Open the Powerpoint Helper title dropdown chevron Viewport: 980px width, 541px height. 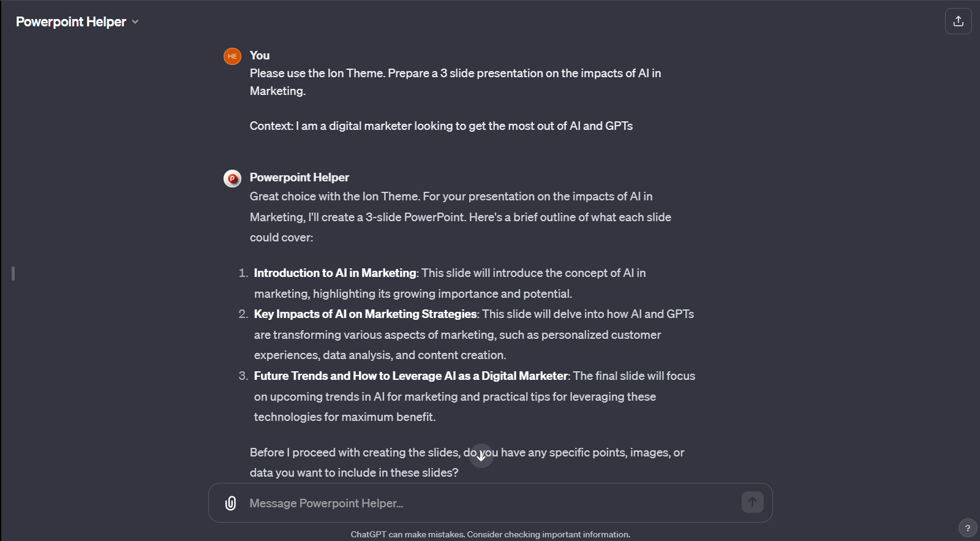(x=135, y=22)
